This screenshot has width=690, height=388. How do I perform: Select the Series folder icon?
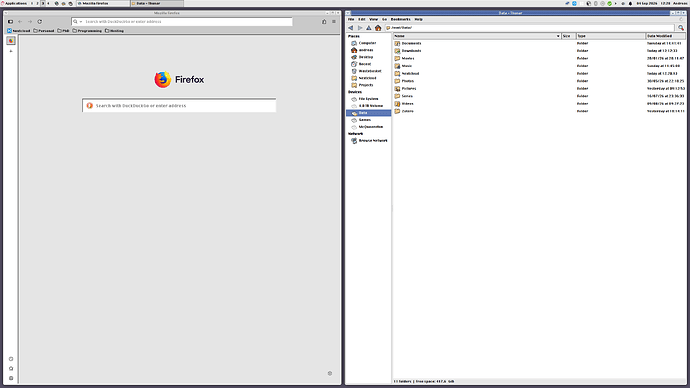(397, 96)
